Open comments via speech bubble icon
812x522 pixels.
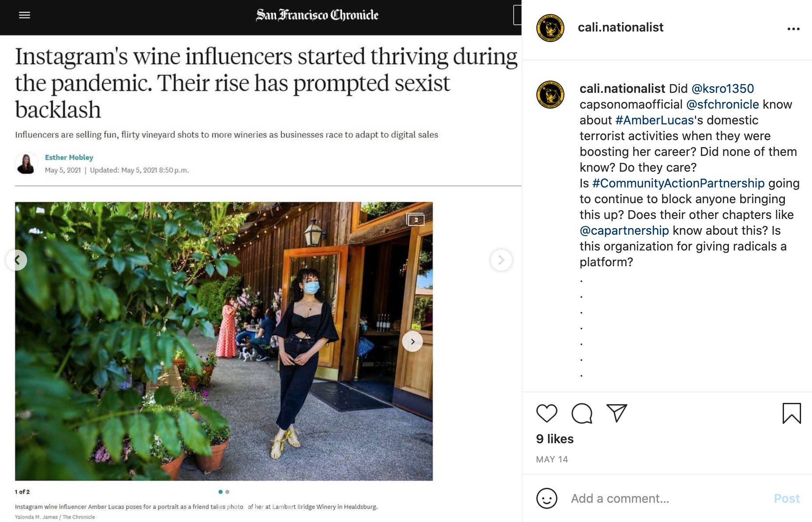pos(581,413)
